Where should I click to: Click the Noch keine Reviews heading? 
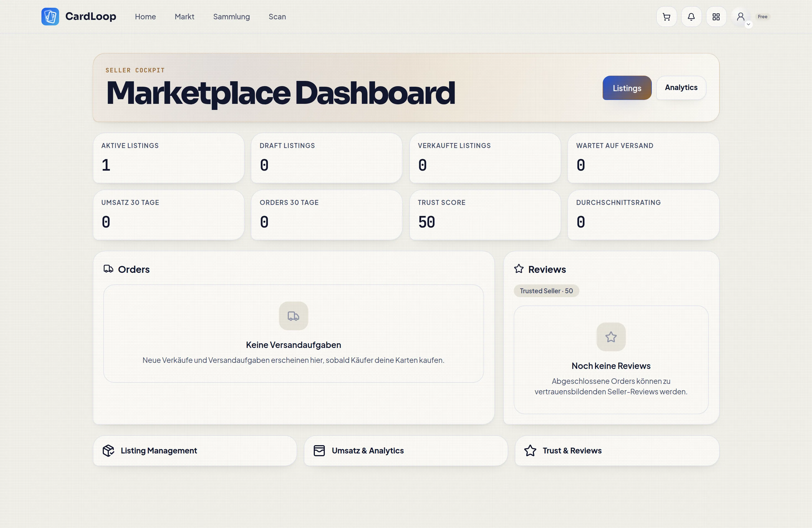pyautogui.click(x=611, y=366)
